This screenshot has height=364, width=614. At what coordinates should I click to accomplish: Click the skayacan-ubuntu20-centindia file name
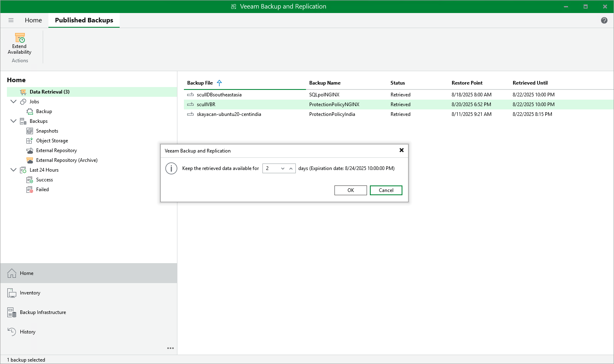click(229, 114)
